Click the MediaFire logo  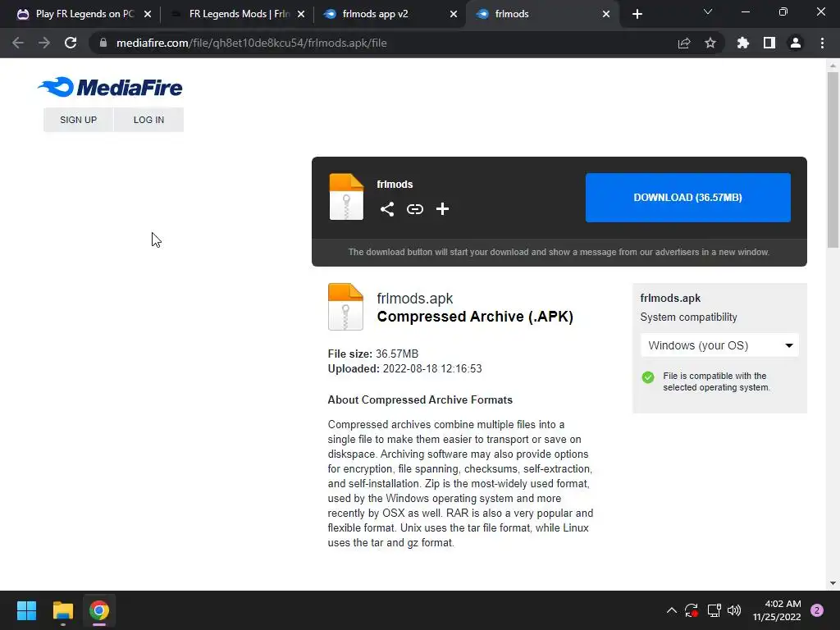[x=110, y=87]
